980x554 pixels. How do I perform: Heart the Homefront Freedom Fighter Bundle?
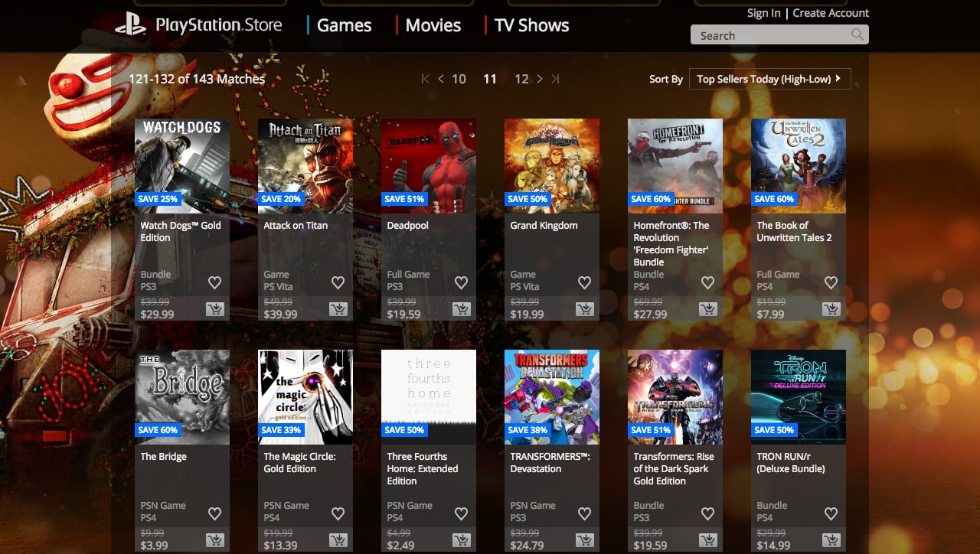pos(707,282)
